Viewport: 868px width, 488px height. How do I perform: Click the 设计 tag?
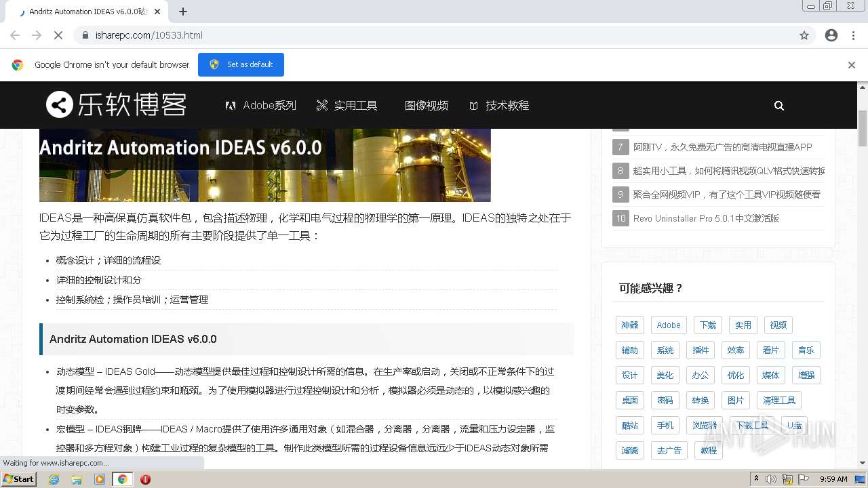(630, 375)
